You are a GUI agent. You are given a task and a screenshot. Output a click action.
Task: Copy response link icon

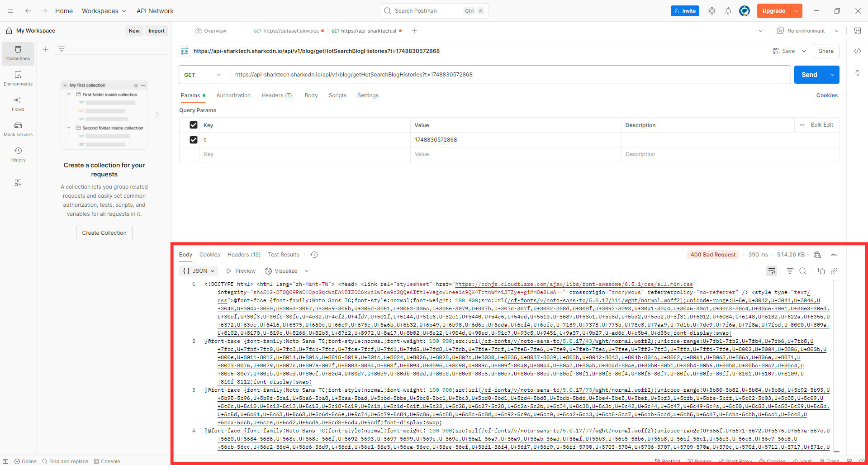834,271
